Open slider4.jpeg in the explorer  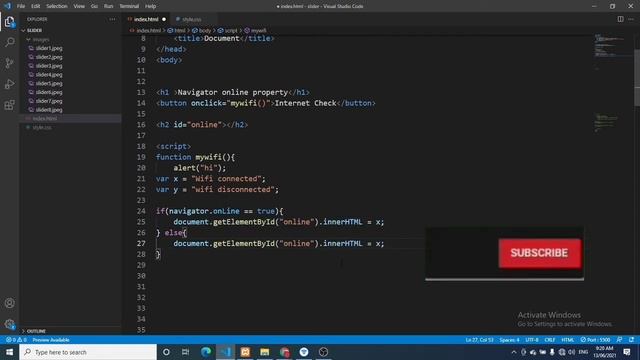(49, 75)
